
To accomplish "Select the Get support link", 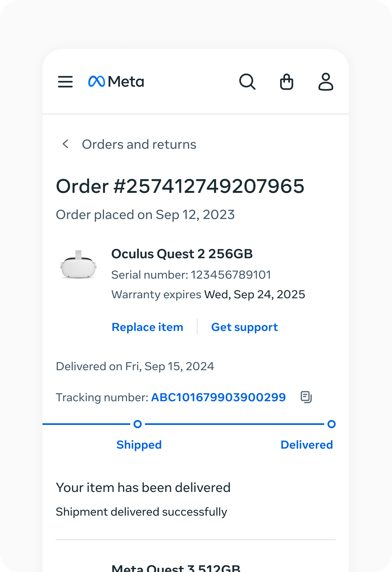I will tap(244, 327).
